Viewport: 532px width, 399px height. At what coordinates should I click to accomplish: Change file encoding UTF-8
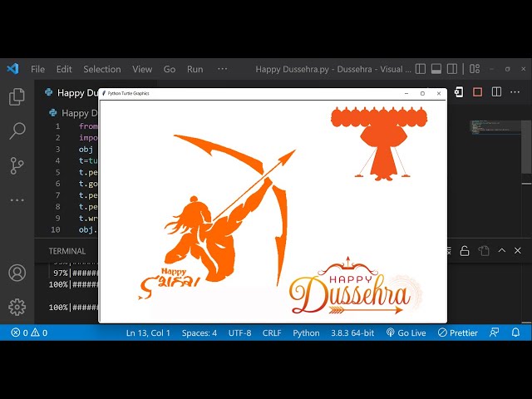[240, 332]
